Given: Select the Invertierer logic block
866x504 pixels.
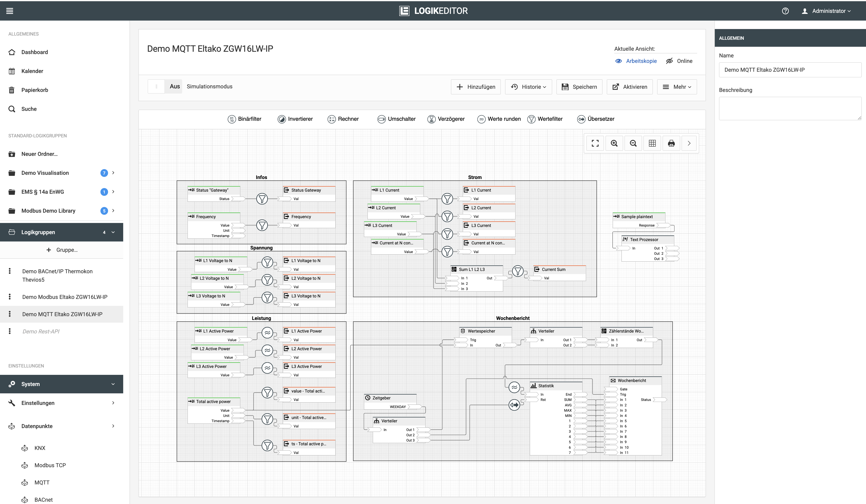Looking at the screenshot, I should (295, 119).
